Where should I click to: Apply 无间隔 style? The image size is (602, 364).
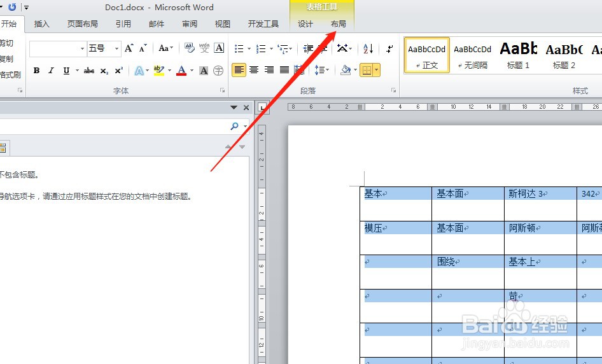click(x=473, y=55)
